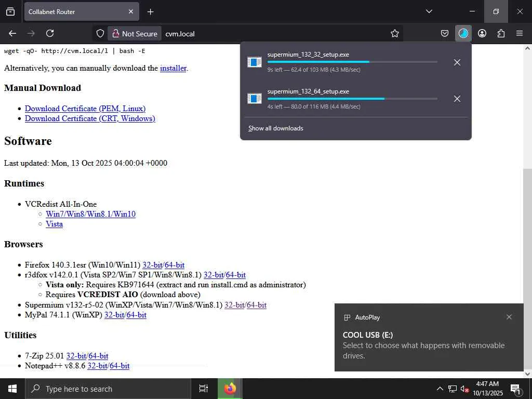The image size is (532, 399).
Task: Open a new tab with plus button
Action: tap(150, 12)
